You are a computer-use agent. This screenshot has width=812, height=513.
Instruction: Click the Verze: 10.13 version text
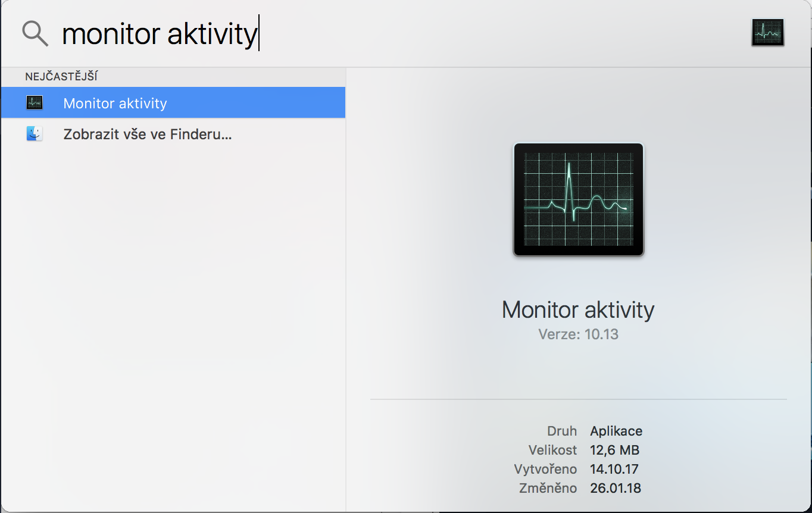coord(578,334)
